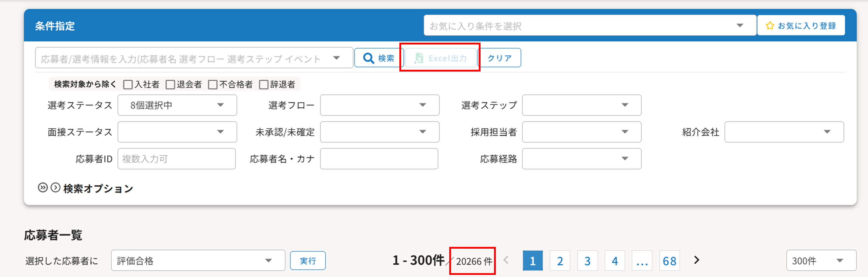Open the 紹介会社 dropdown
Screen dimensions: 868x277
[x=784, y=132]
